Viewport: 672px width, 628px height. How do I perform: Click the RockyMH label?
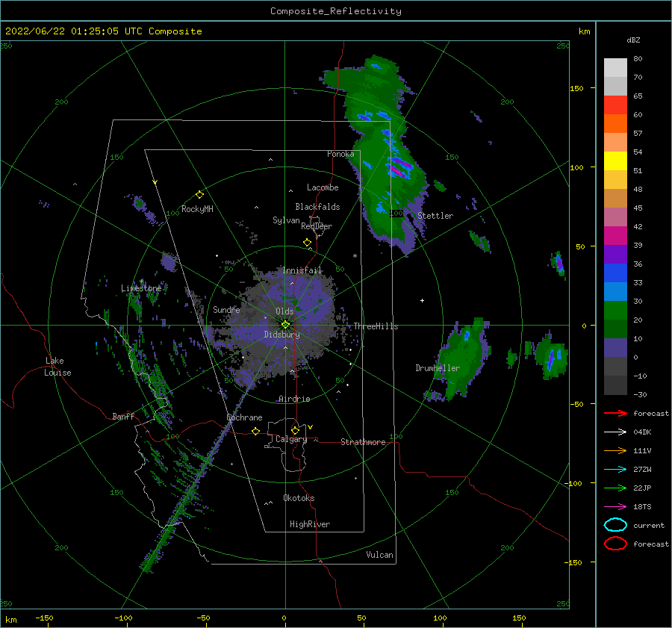tap(197, 209)
